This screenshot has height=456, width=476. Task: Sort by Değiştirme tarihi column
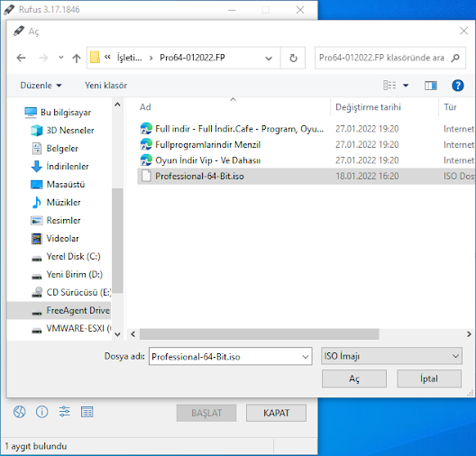[368, 107]
